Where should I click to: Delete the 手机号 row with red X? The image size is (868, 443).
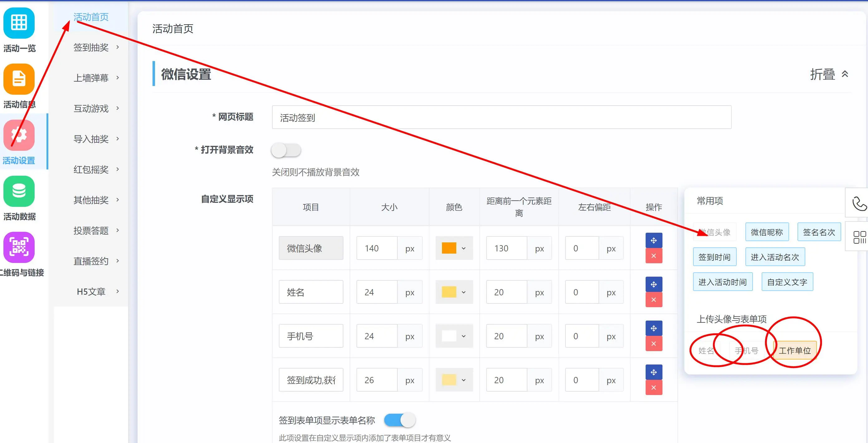coord(653,344)
